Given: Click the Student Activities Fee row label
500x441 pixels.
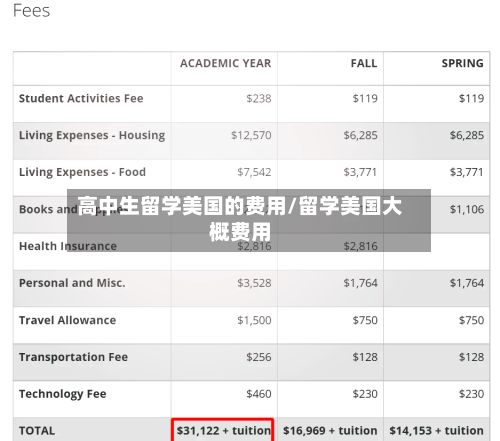Looking at the screenshot, I should pyautogui.click(x=81, y=99).
